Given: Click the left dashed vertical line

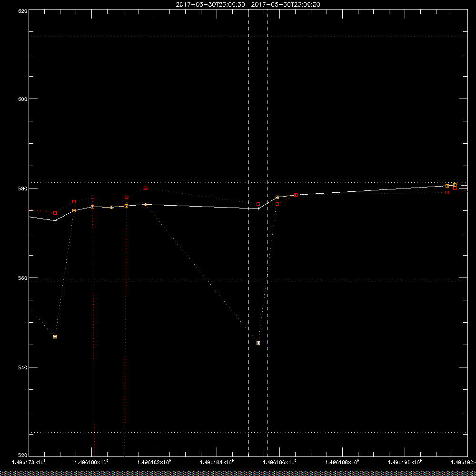Looking at the screenshot, I should (x=248, y=233).
